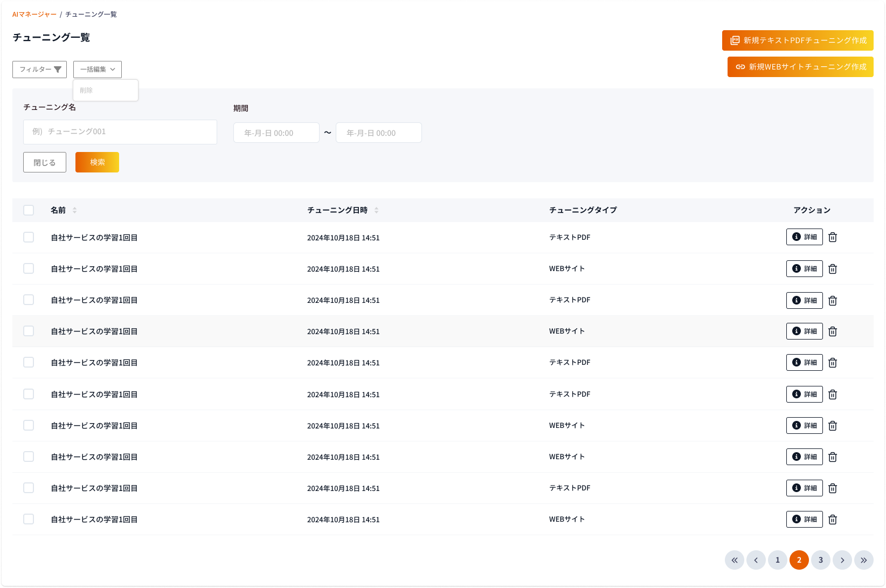This screenshot has height=588, width=886.
Task: Toggle the select-all checkbox in the table header
Action: 29,210
